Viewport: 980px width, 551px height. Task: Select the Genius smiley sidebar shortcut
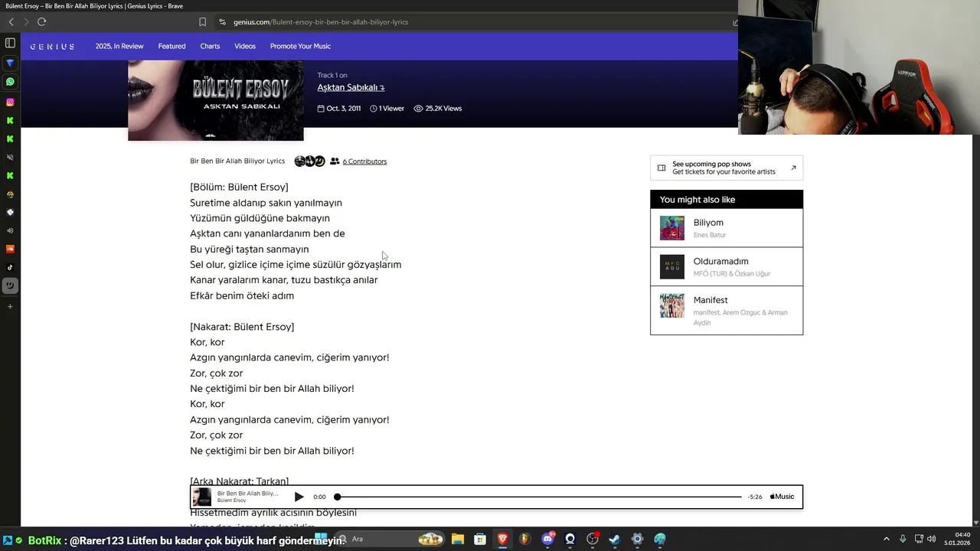[x=10, y=285]
